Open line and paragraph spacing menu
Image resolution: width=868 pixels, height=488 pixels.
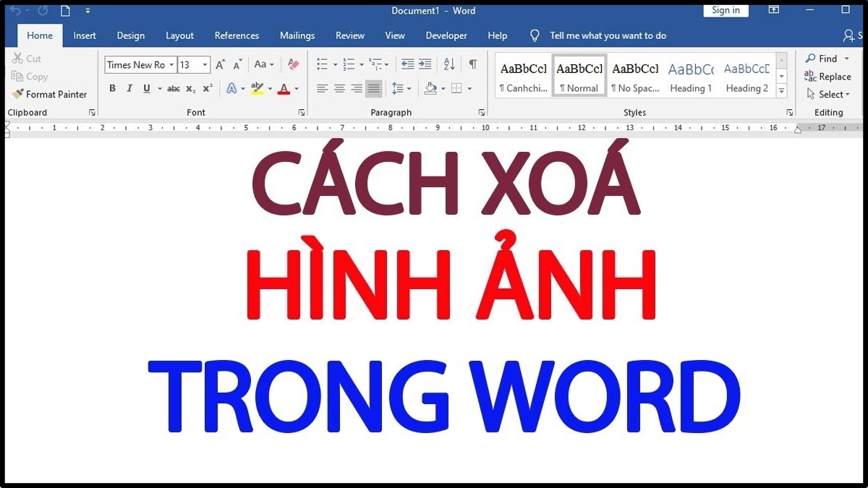(x=397, y=88)
